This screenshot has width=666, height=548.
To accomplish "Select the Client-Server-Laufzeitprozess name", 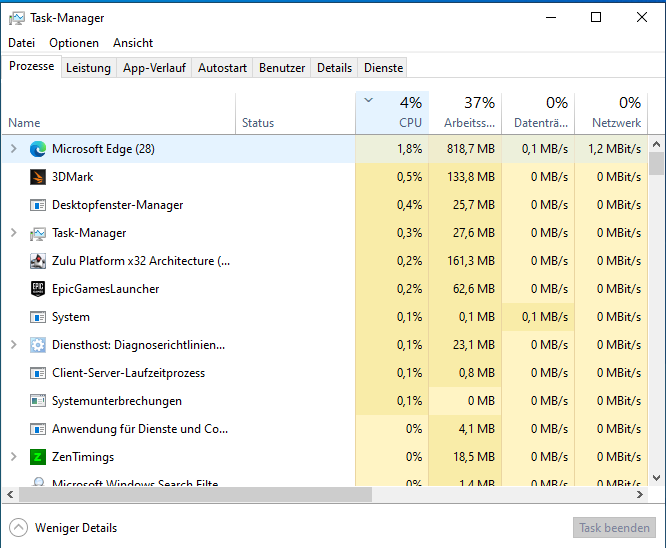I will coord(128,373).
